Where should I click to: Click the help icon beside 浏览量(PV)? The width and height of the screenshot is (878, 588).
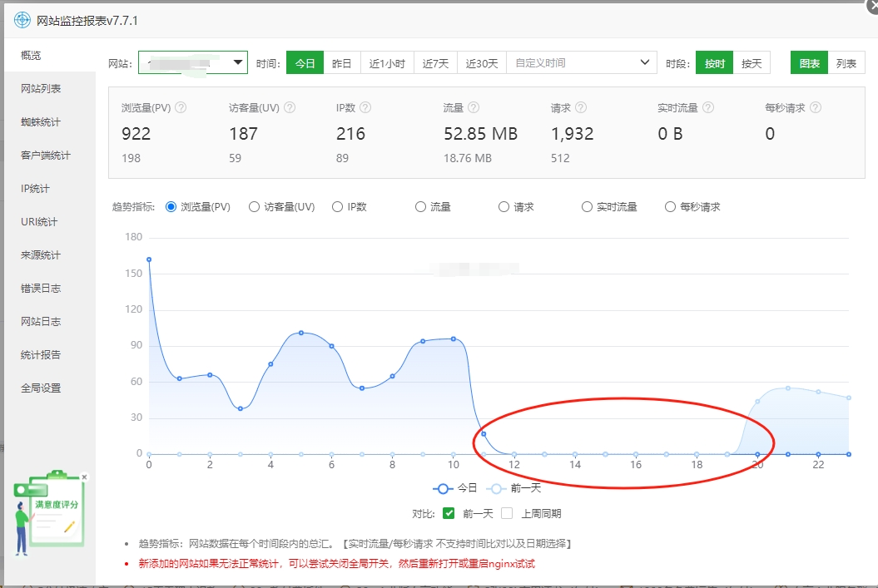181,107
